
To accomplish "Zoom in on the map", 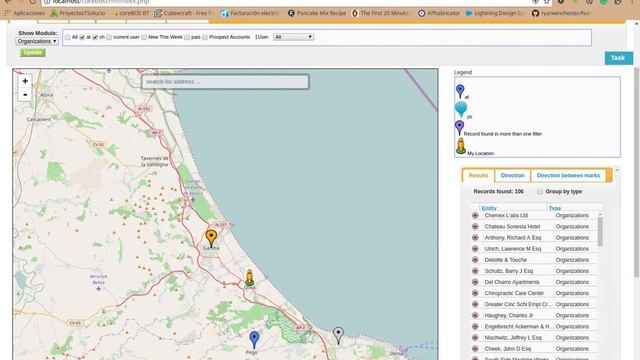I will tap(25, 81).
